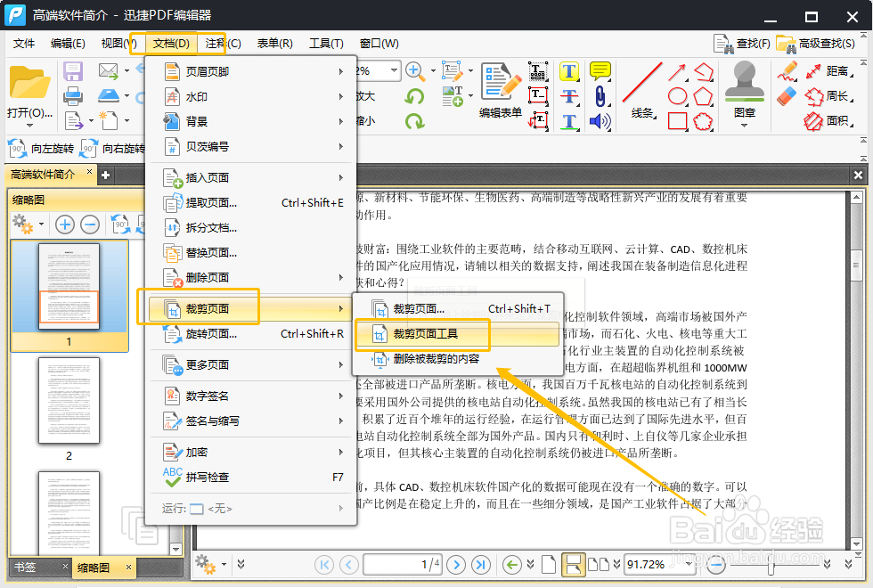Image resolution: width=873 pixels, height=588 pixels.
Task: Select the strikethrough text T tool
Action: click(x=569, y=96)
